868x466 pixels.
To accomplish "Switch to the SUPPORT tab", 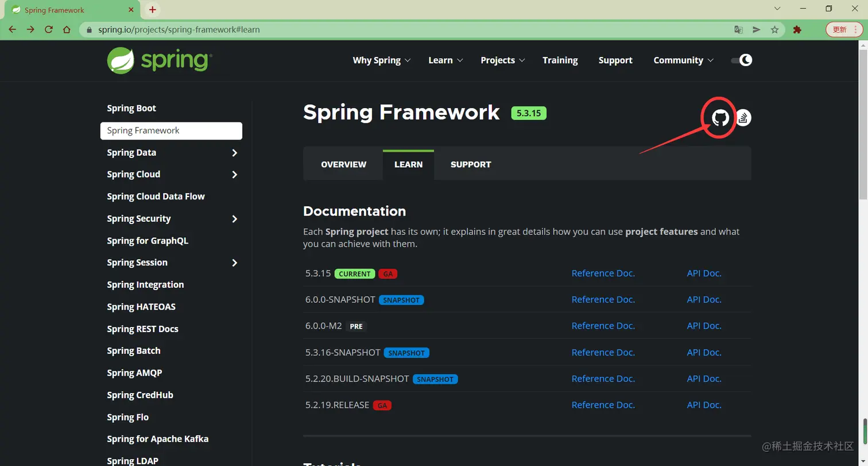I will click(x=471, y=164).
